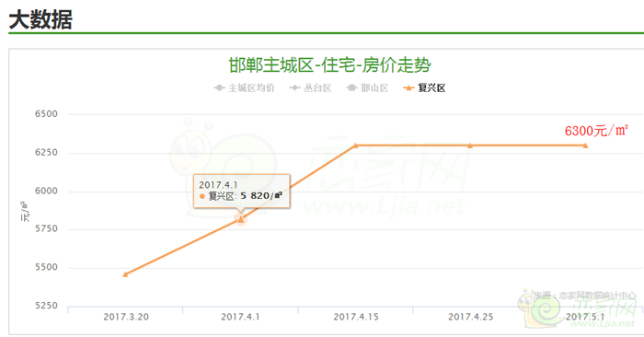This screenshot has width=644, height=337.
Task: Click the 大数据 section heading
Action: coord(40,19)
